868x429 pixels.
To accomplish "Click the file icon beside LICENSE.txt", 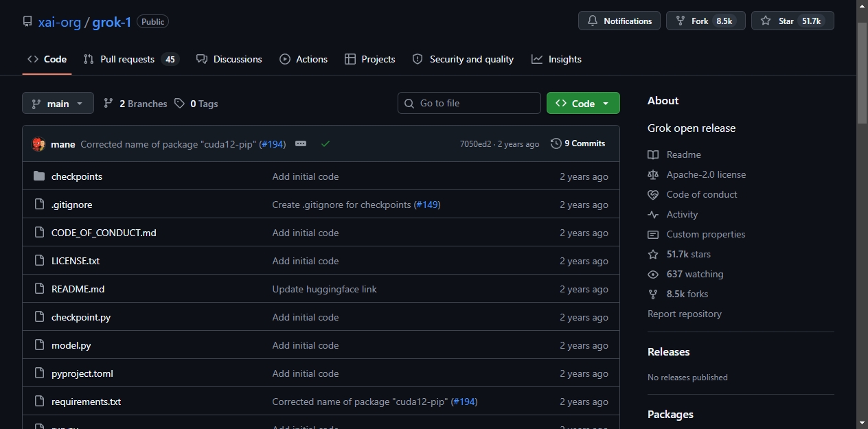I will point(39,261).
